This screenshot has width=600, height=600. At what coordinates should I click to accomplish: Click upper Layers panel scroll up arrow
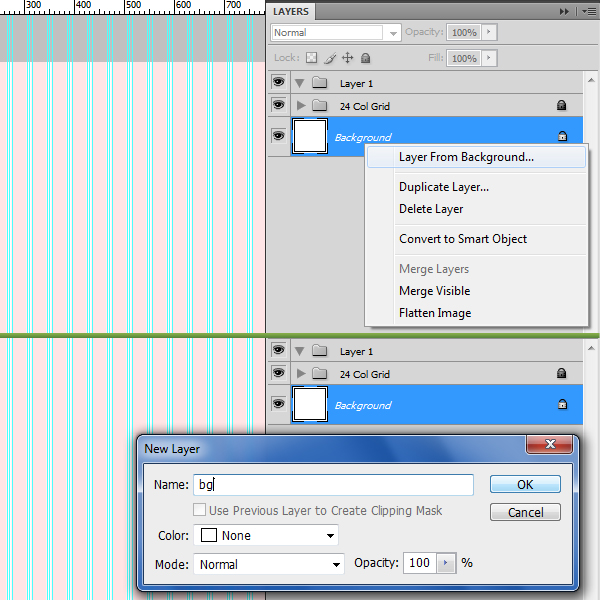(591, 80)
